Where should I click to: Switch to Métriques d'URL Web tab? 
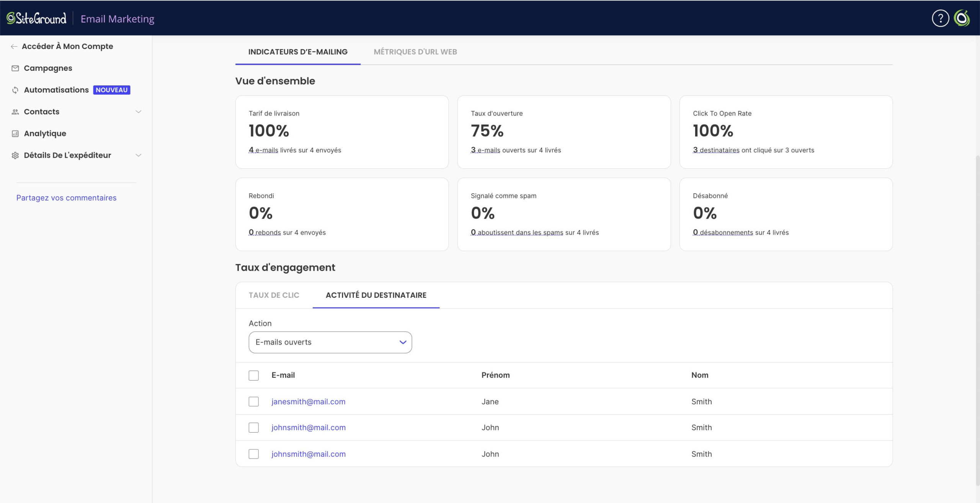pos(415,52)
